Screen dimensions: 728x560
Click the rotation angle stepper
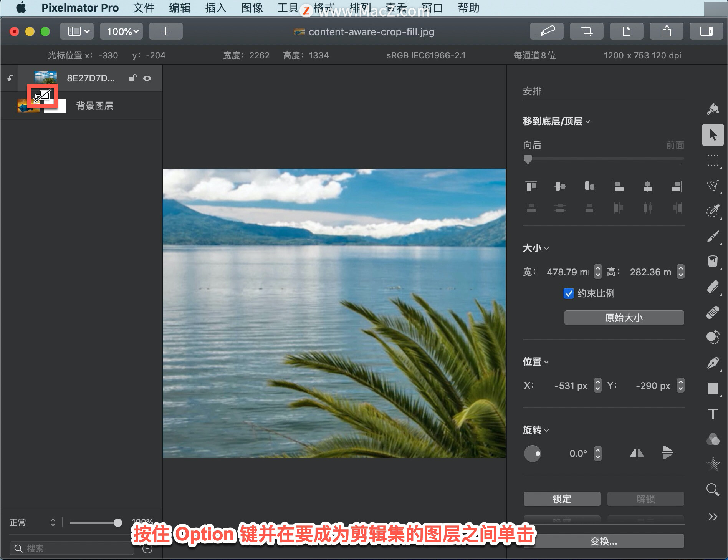tap(597, 453)
